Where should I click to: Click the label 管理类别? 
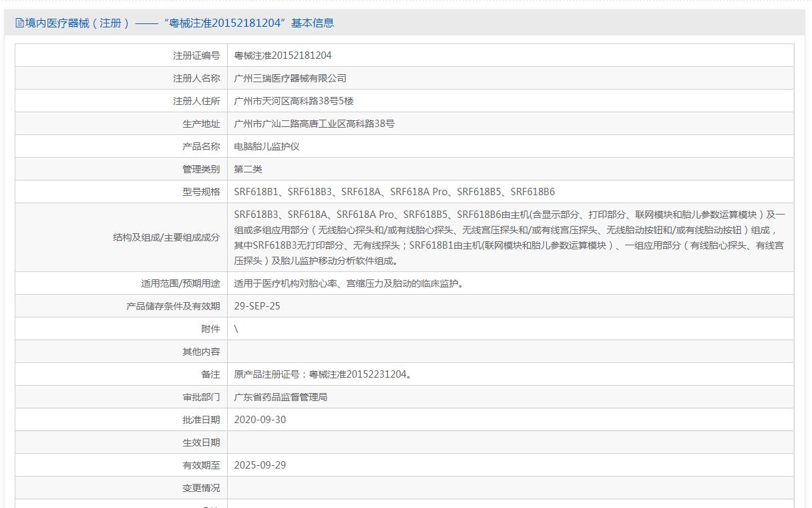click(201, 169)
